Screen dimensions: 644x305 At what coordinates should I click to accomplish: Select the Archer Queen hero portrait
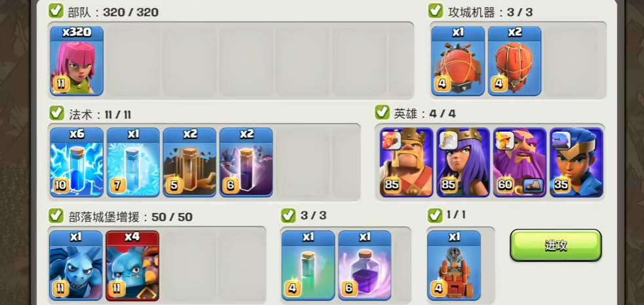pyautogui.click(x=463, y=163)
